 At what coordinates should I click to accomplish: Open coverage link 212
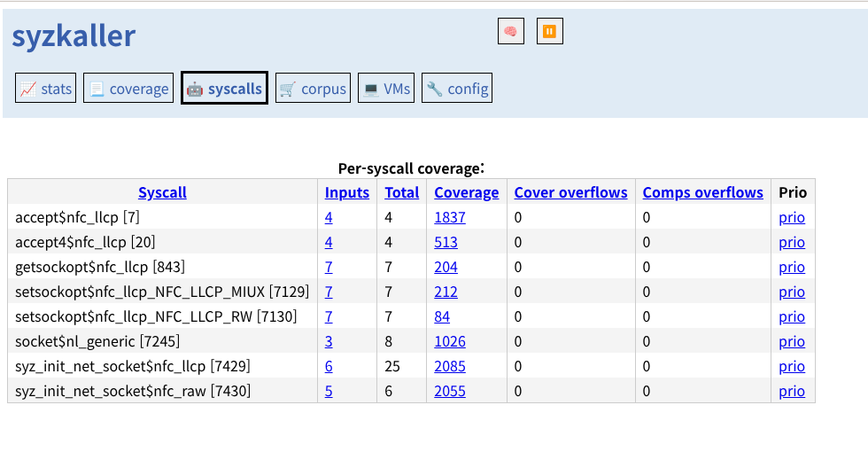(446, 292)
